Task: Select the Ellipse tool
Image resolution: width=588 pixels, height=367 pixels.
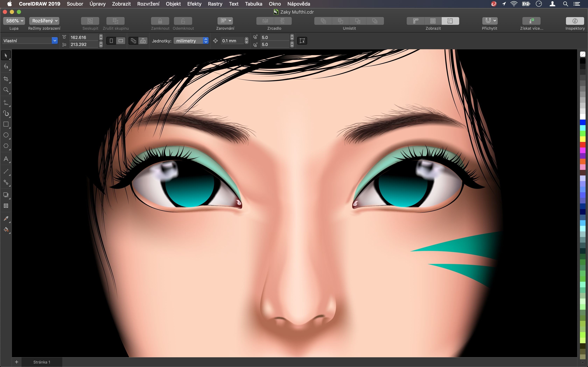Action: pyautogui.click(x=6, y=135)
